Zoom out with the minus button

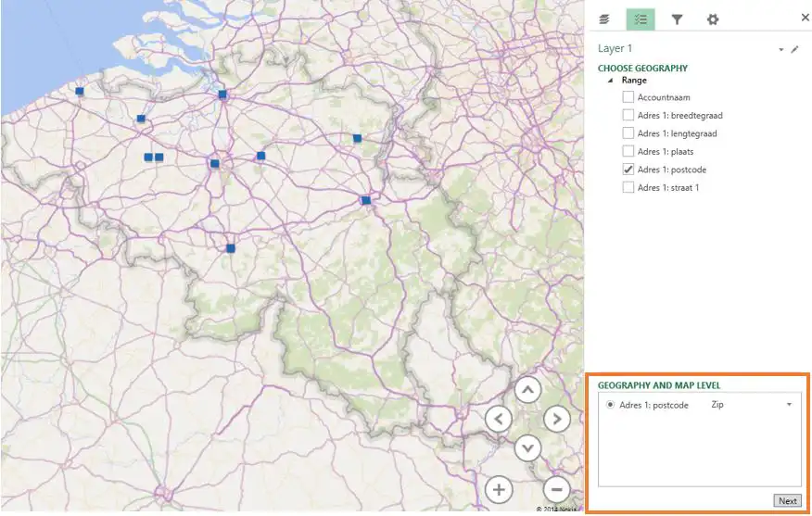coord(556,489)
